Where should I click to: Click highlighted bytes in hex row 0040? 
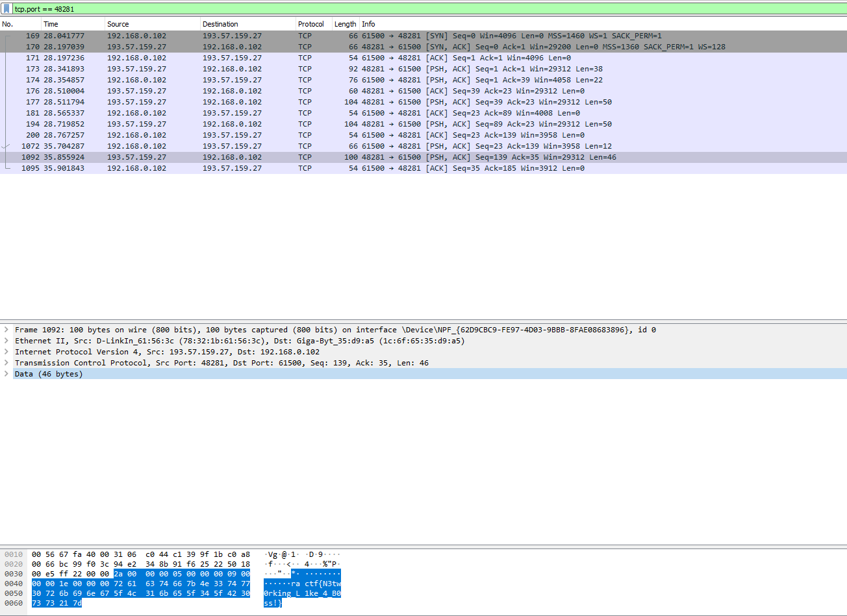tap(141, 583)
